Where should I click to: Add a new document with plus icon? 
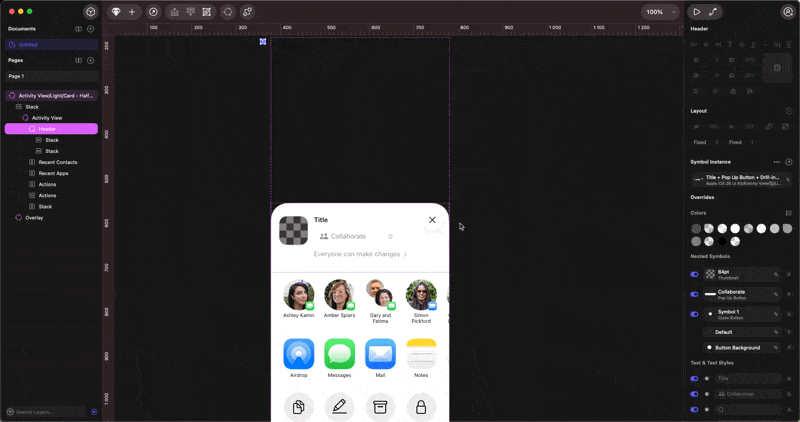(x=90, y=29)
